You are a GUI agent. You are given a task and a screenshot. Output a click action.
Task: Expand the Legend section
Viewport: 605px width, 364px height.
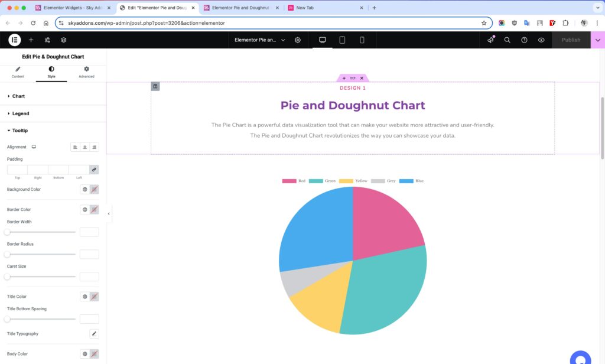point(53,113)
